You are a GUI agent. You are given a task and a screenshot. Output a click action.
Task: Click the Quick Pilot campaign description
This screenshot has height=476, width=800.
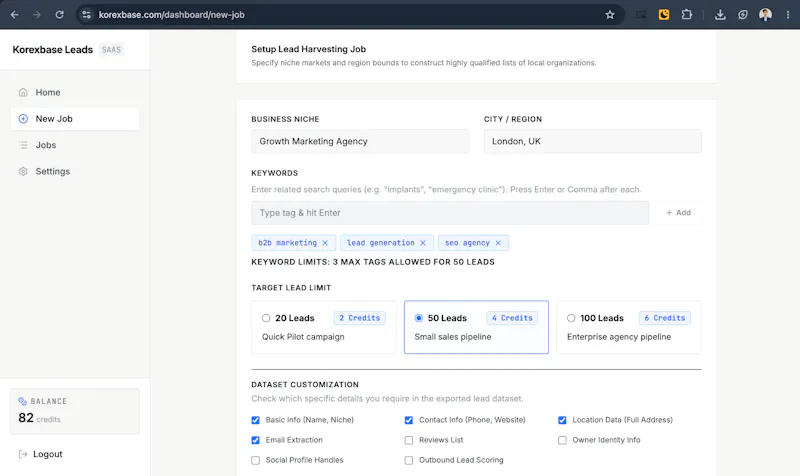point(303,337)
